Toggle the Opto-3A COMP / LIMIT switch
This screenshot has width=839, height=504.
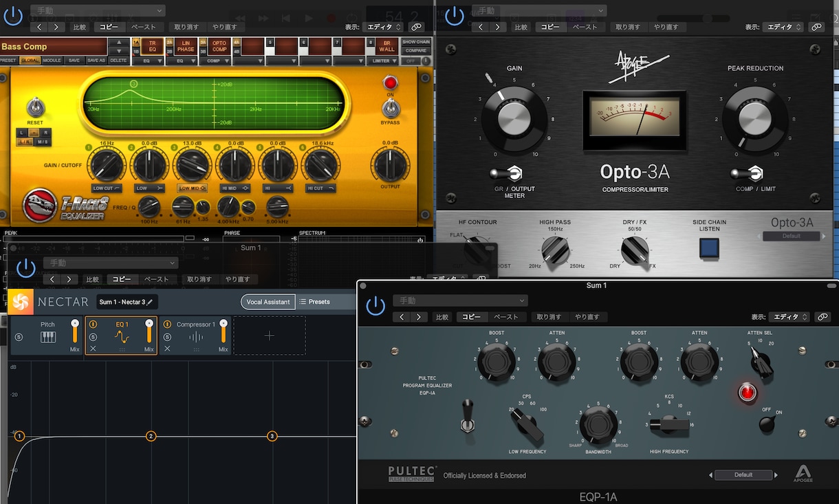point(746,173)
